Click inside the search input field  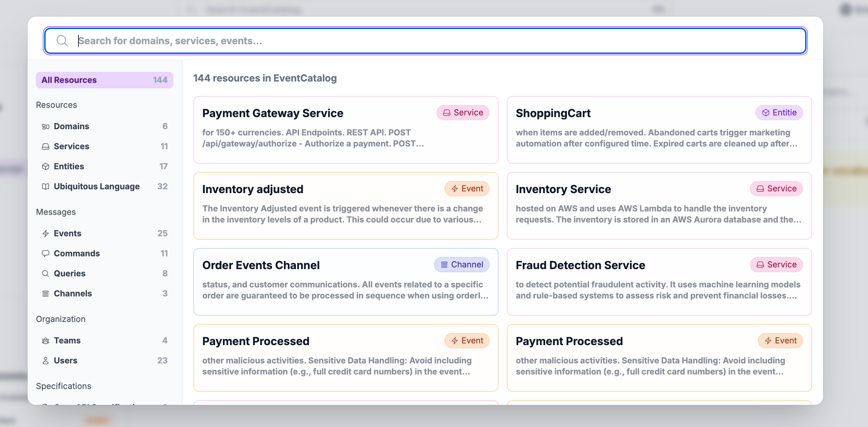[x=311, y=41]
